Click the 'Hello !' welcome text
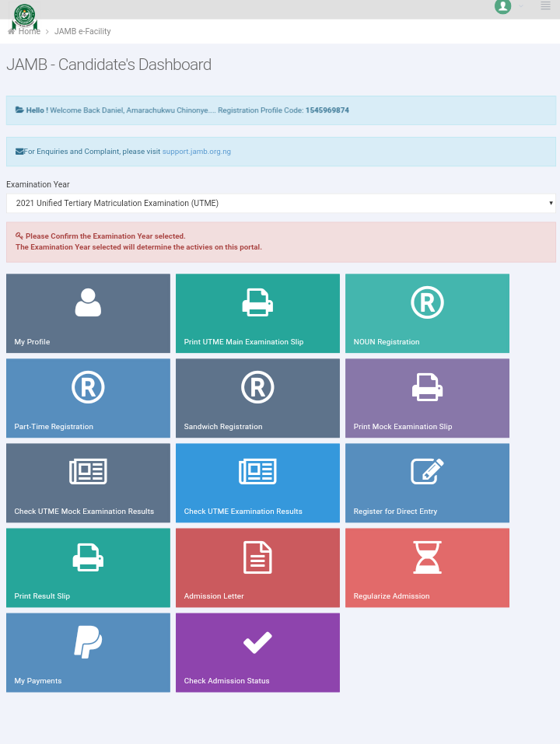560x744 pixels. pos(37,110)
